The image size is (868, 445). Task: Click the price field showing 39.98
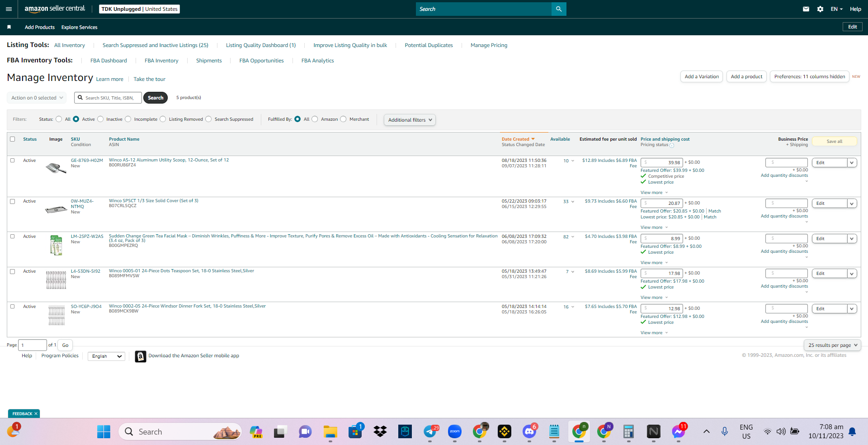[662, 163]
